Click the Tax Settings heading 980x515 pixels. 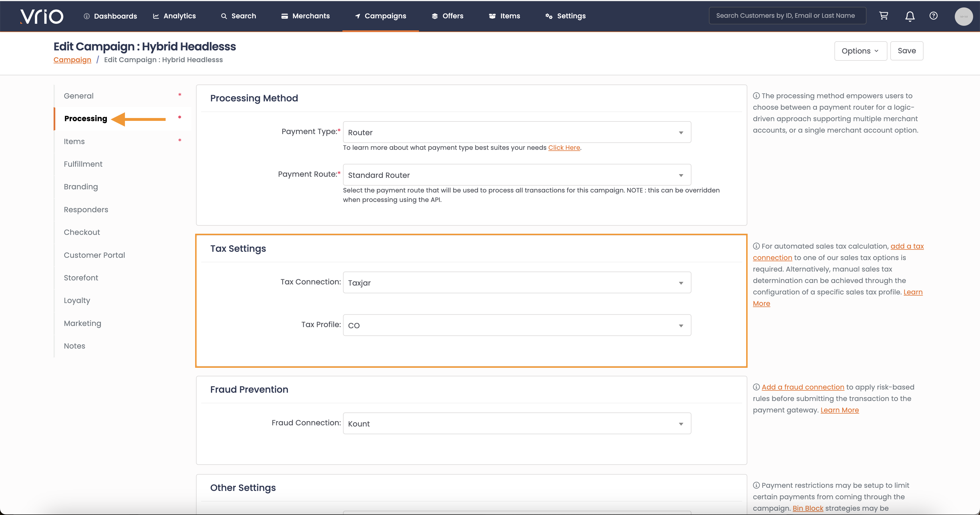coord(238,249)
